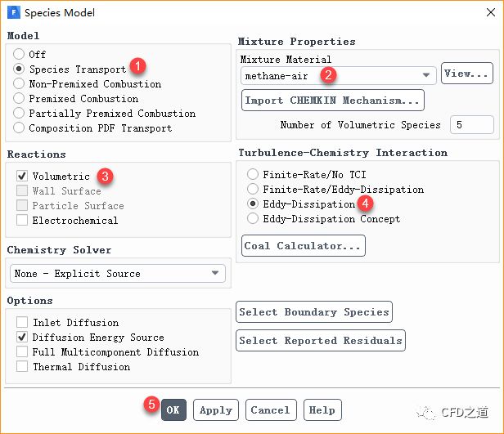The image size is (504, 434).
Task: Select the Off model radio button
Action: (19, 55)
